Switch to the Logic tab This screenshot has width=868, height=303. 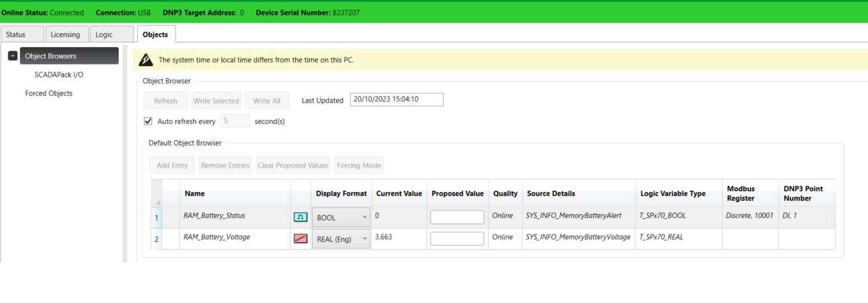[x=112, y=35]
